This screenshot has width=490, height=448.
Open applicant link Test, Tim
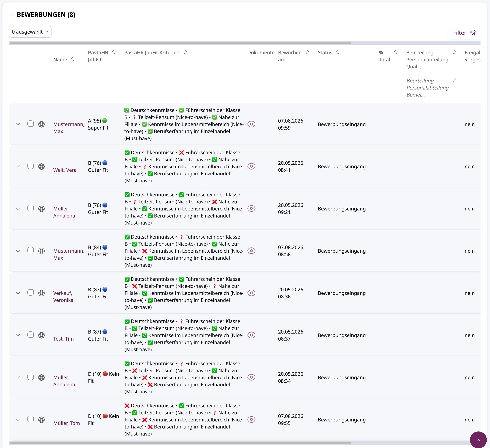(63, 339)
